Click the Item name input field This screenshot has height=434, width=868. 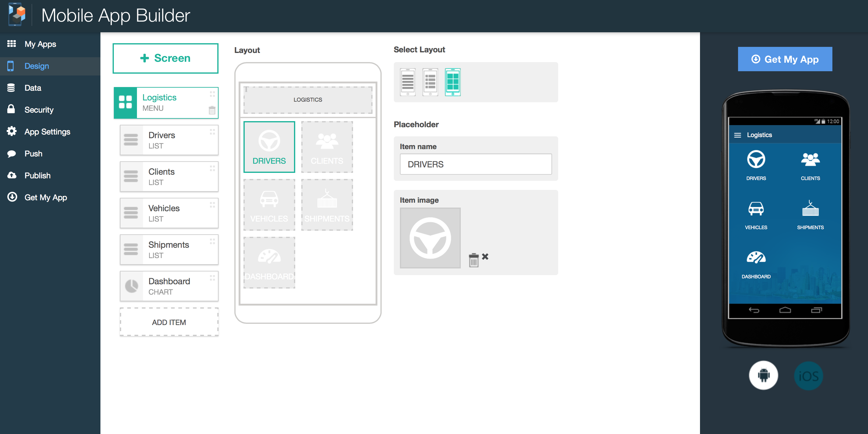pyautogui.click(x=474, y=164)
